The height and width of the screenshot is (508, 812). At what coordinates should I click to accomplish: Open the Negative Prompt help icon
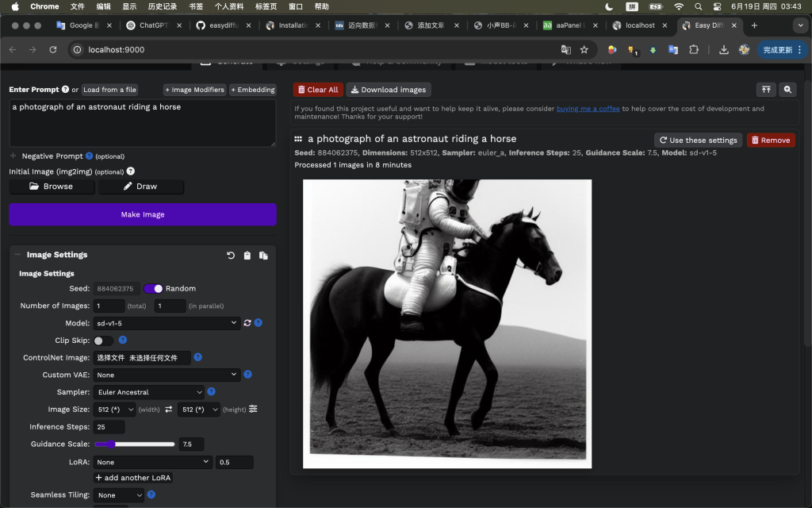pyautogui.click(x=89, y=156)
